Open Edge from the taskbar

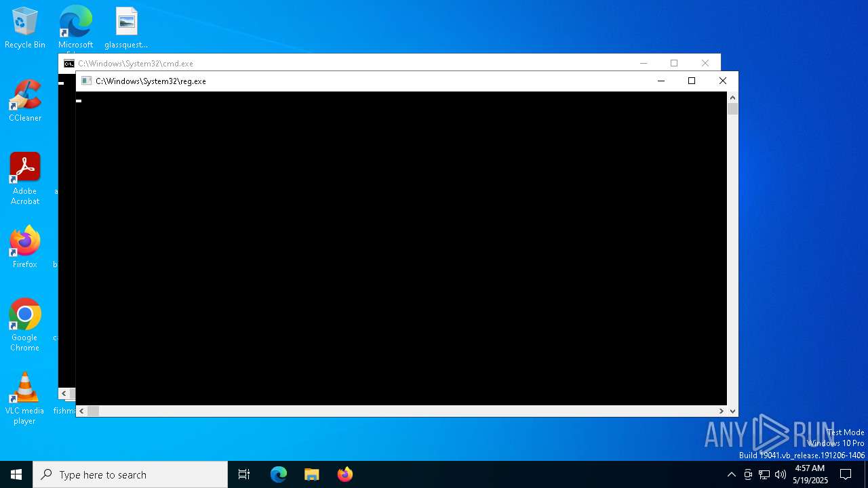[x=279, y=474]
